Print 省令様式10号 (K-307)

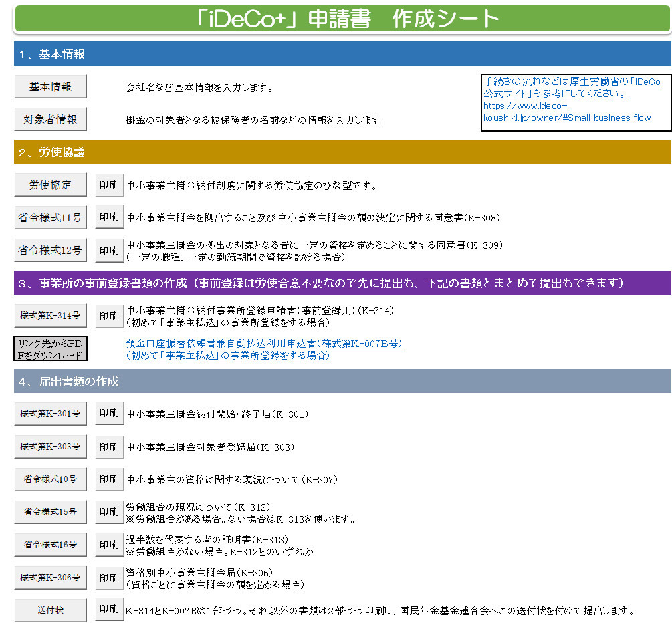click(109, 479)
